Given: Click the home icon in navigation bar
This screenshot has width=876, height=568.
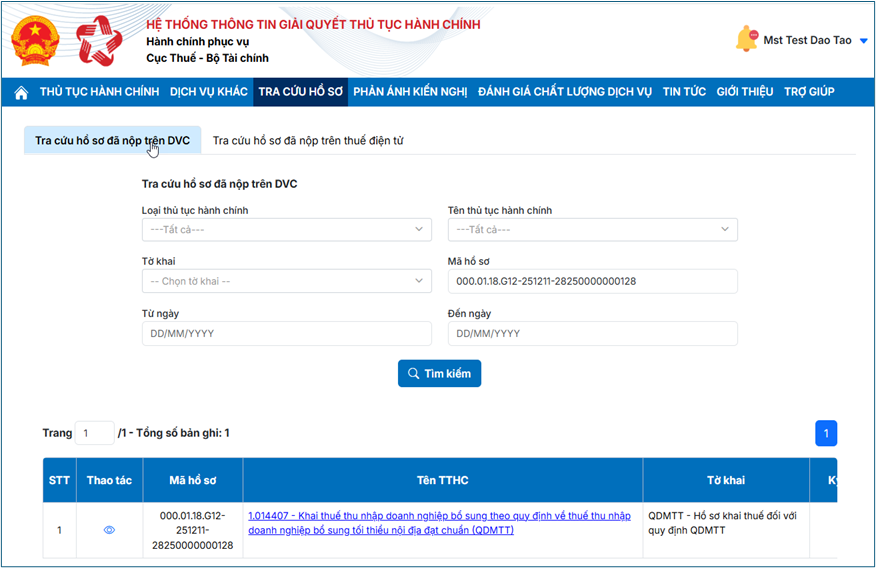Looking at the screenshot, I should click(21, 92).
